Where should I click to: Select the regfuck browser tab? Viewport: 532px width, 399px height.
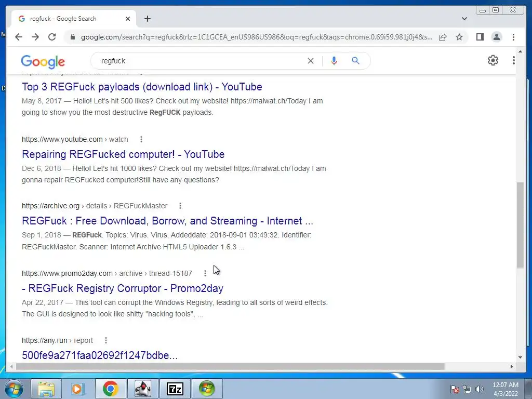tap(74, 19)
